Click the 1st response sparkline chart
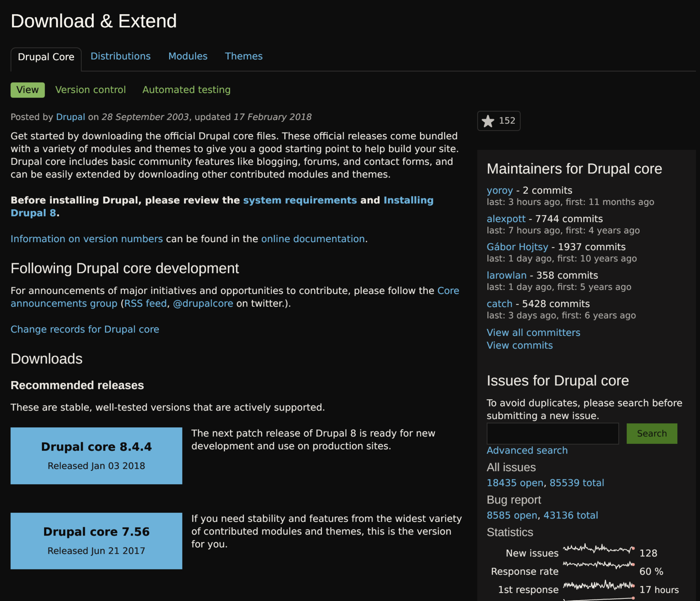Image resolution: width=700 pixels, height=601 pixels. (x=599, y=585)
